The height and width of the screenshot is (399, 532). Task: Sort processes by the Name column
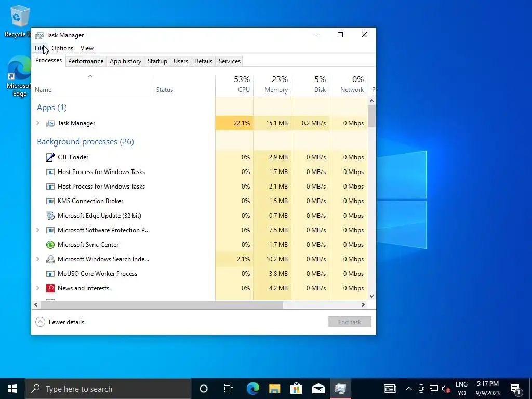92,85
